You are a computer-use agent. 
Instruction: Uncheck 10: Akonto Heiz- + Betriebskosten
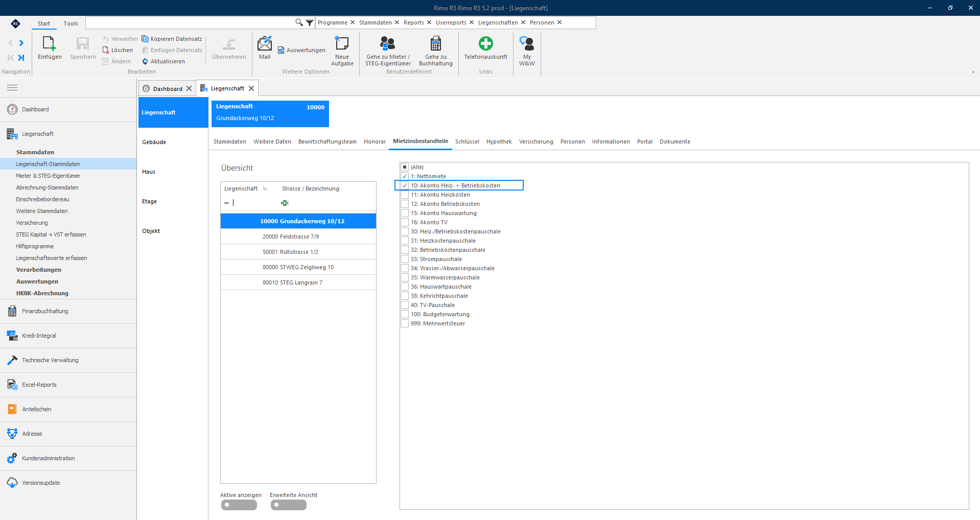coord(405,185)
